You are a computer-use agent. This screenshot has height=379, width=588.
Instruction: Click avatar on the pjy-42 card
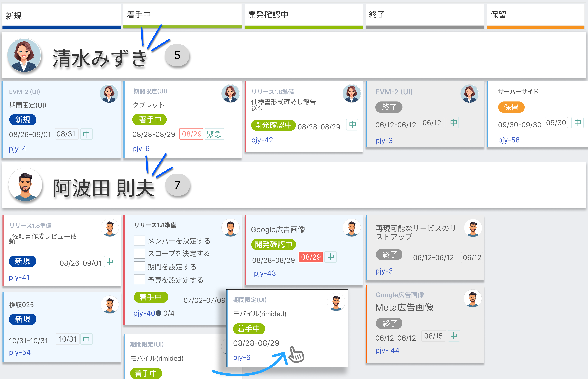point(351,93)
